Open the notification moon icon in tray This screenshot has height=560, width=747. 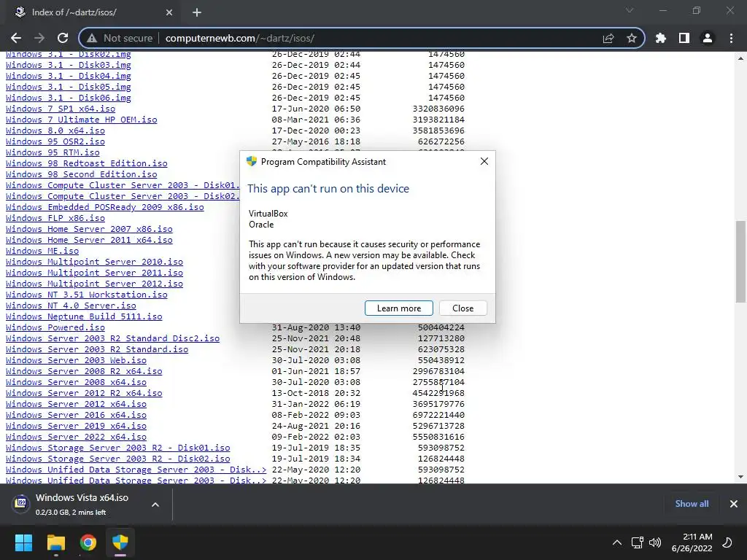pyautogui.click(x=727, y=542)
